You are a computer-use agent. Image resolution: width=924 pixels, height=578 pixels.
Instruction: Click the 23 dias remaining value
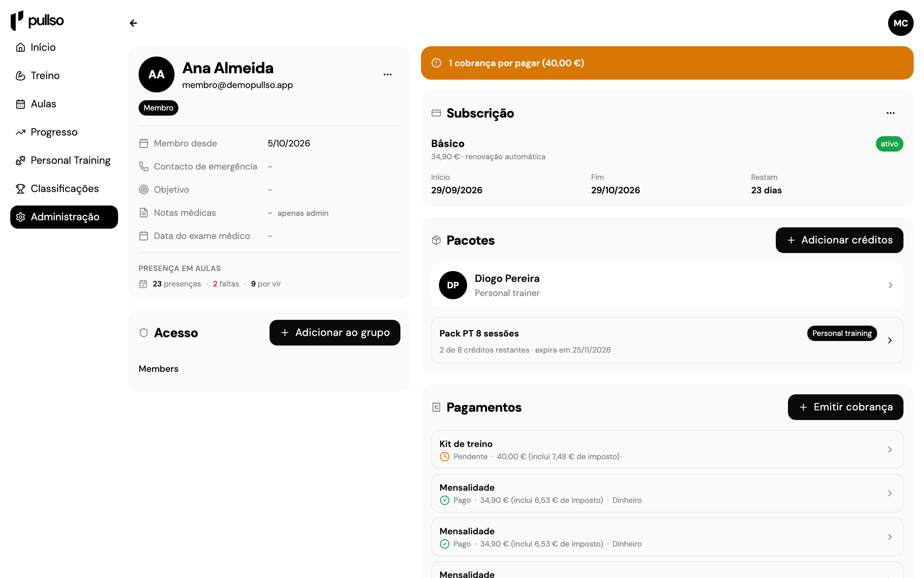coord(766,190)
